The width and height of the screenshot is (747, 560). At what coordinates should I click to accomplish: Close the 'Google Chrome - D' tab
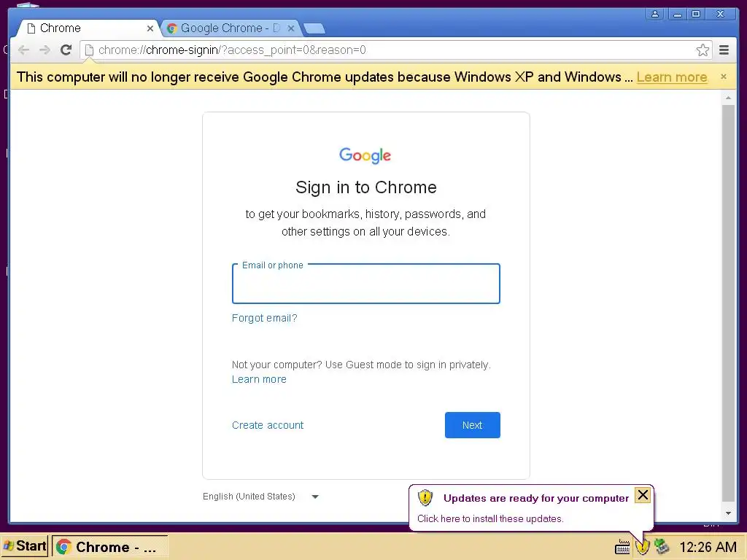coord(290,28)
